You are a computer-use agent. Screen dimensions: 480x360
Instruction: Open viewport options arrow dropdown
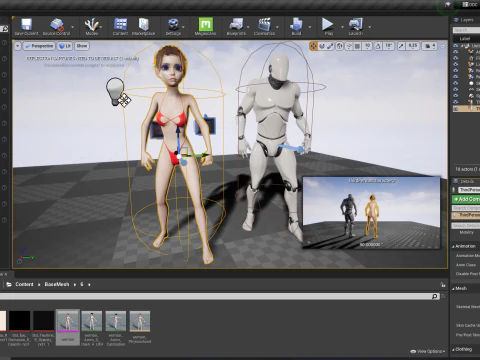tap(18, 46)
